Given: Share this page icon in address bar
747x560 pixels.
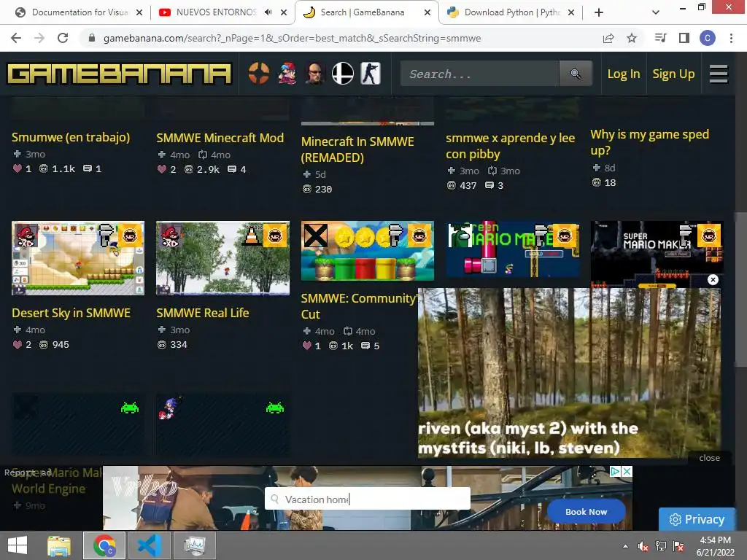Looking at the screenshot, I should click(x=608, y=38).
